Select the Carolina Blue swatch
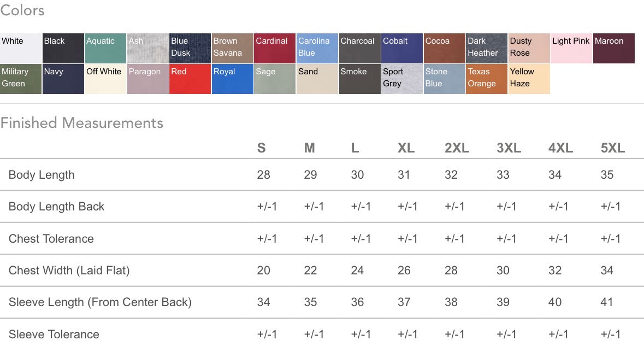644x358 pixels. tap(317, 48)
